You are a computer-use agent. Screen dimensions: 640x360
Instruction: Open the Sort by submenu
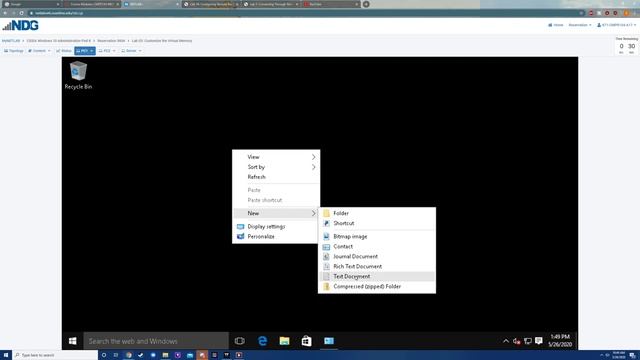click(x=276, y=167)
